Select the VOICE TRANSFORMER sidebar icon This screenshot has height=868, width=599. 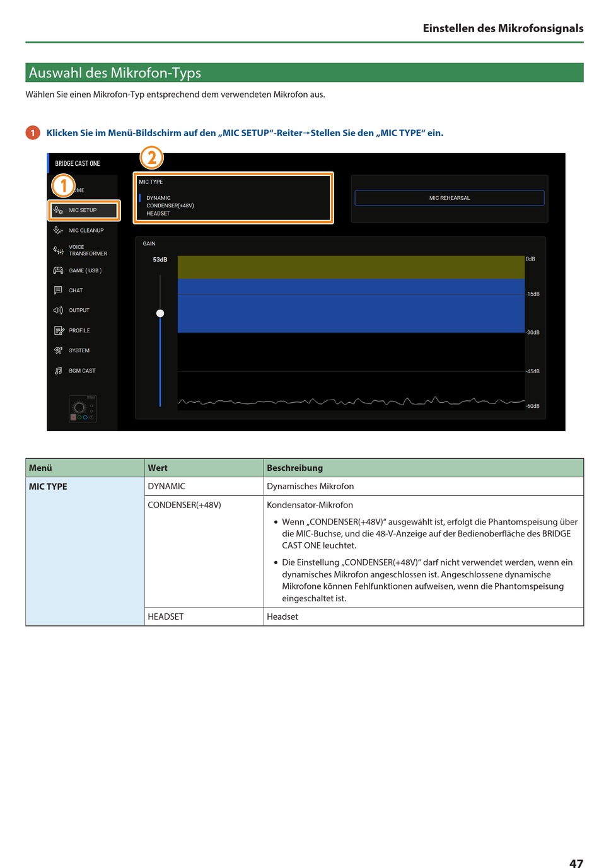58,250
